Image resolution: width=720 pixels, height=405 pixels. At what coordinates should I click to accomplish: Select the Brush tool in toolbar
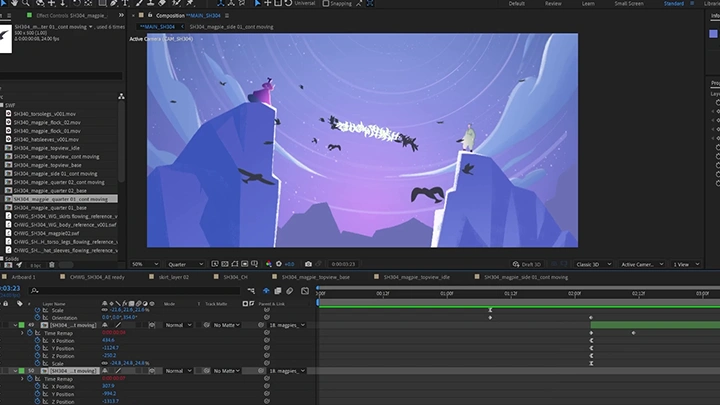click(139, 3)
